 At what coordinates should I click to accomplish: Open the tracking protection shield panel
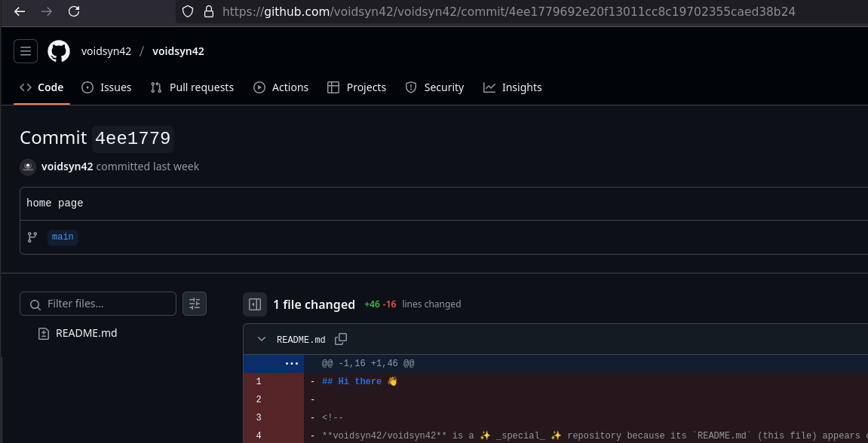186,11
